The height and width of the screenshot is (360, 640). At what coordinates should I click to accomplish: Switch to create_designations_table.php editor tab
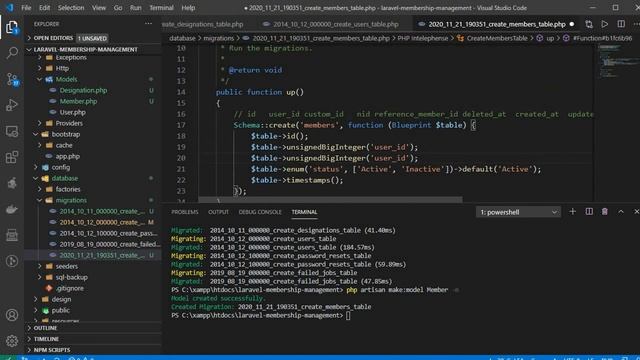(x=203, y=24)
